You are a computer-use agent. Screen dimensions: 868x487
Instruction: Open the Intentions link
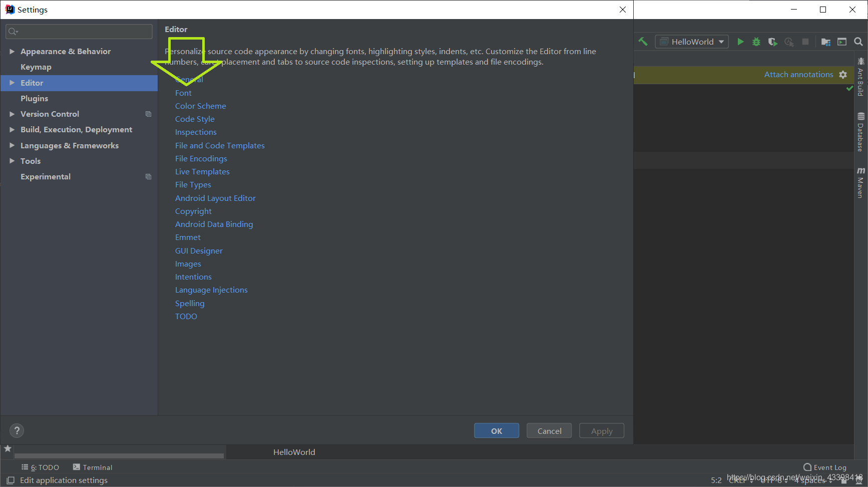click(193, 277)
